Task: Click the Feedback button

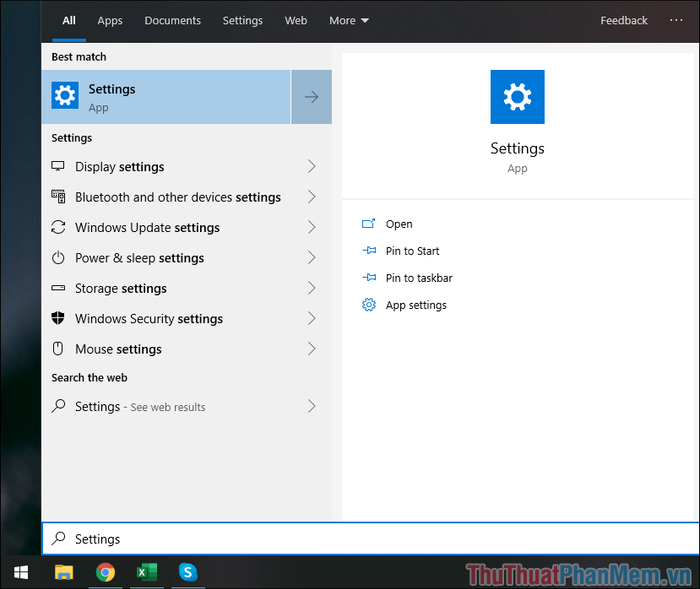Action: click(x=624, y=21)
